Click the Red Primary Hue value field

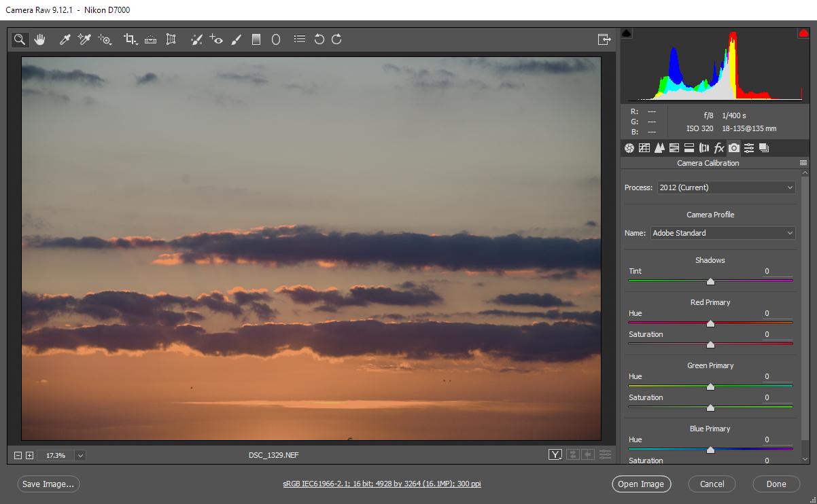[777, 314]
